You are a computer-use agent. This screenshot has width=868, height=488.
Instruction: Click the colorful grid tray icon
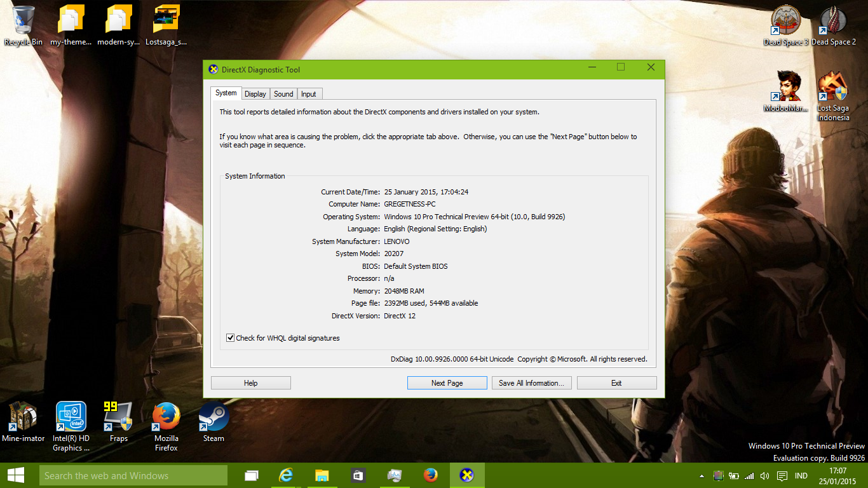(719, 476)
